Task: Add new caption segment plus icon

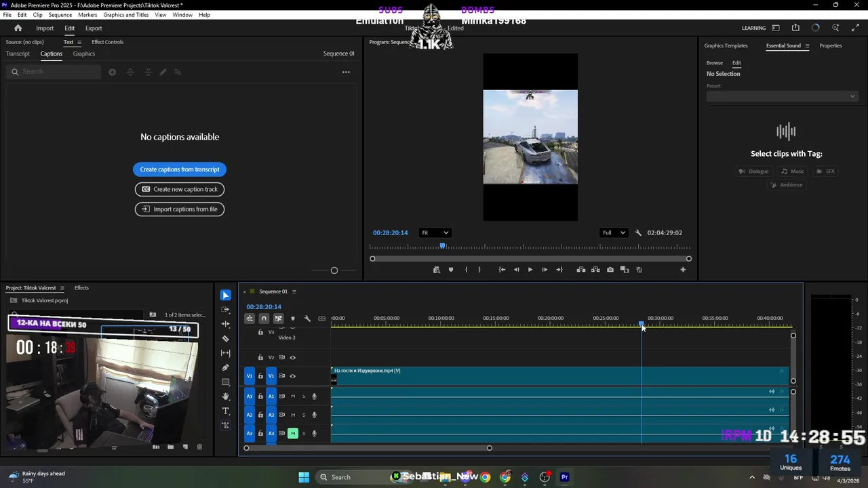Action: pyautogui.click(x=112, y=72)
